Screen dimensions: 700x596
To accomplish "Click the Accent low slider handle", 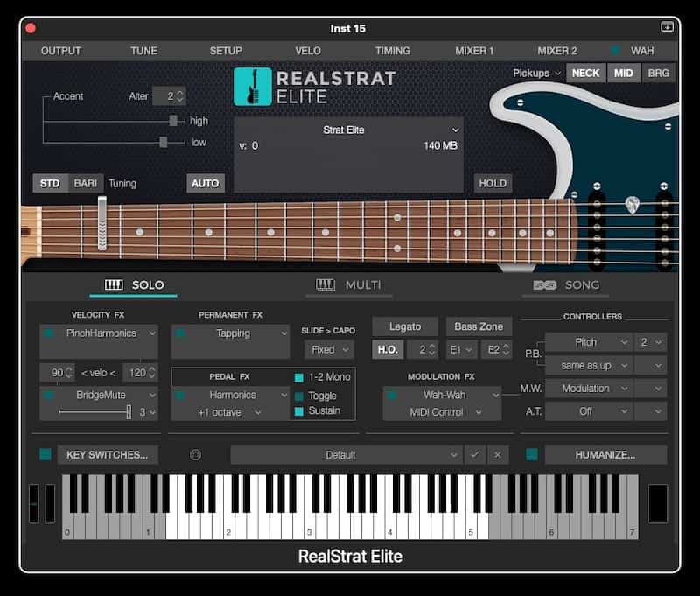I will click(x=164, y=142).
